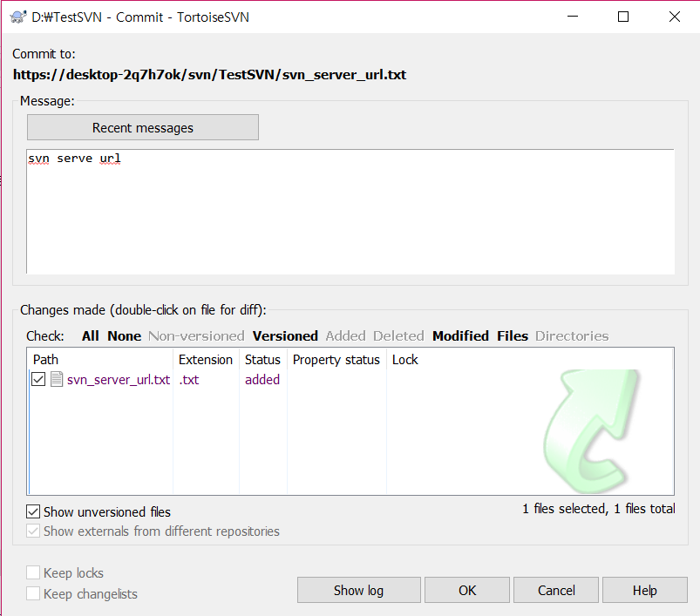
Task: Click the Deleted check filter
Action: click(398, 335)
